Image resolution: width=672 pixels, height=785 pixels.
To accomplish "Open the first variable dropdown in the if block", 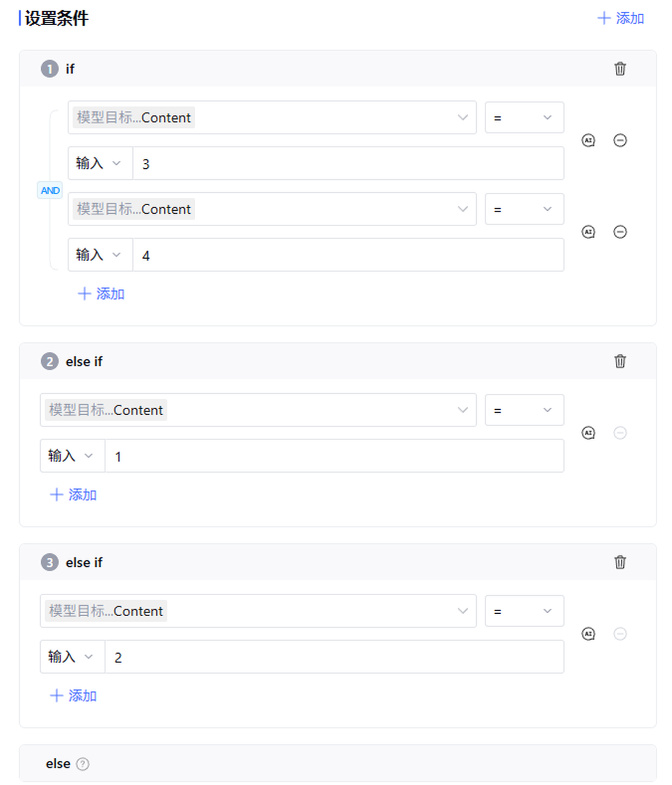I will coord(272,118).
